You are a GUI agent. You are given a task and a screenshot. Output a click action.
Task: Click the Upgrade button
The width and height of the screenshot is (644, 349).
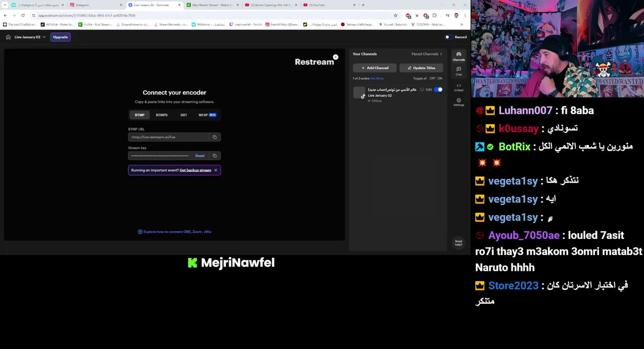pyautogui.click(x=61, y=37)
